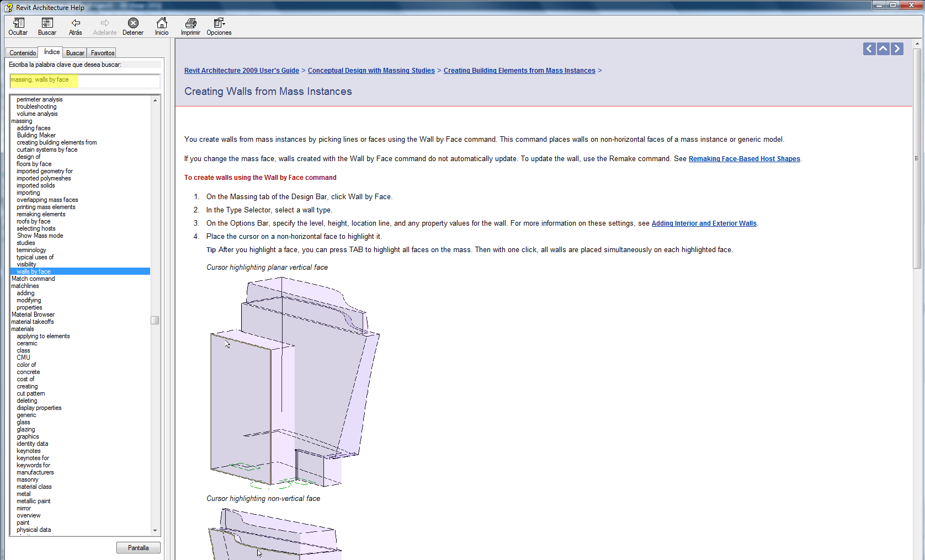925x560 pixels.
Task: Select 'identity data' index entry
Action: (33, 444)
